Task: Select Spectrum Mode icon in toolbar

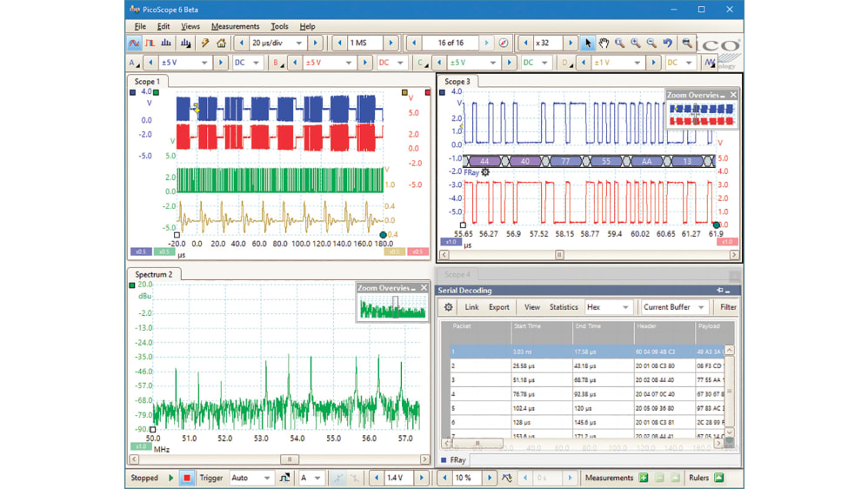Action: (x=166, y=43)
